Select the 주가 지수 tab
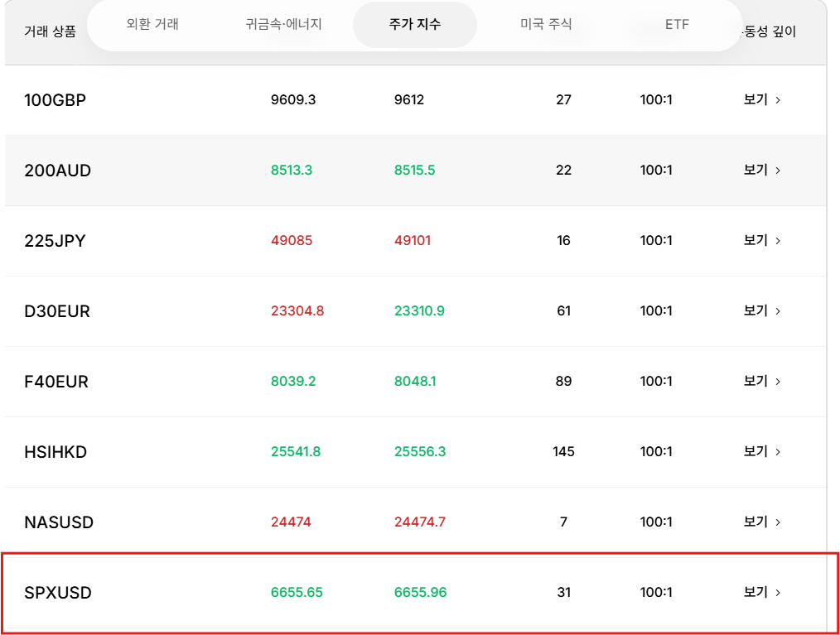The width and height of the screenshot is (840, 635). 414,24
